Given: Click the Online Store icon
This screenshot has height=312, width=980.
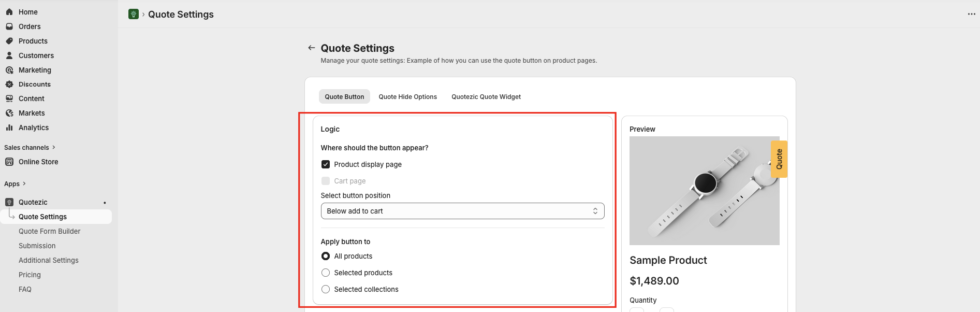Looking at the screenshot, I should tap(9, 162).
